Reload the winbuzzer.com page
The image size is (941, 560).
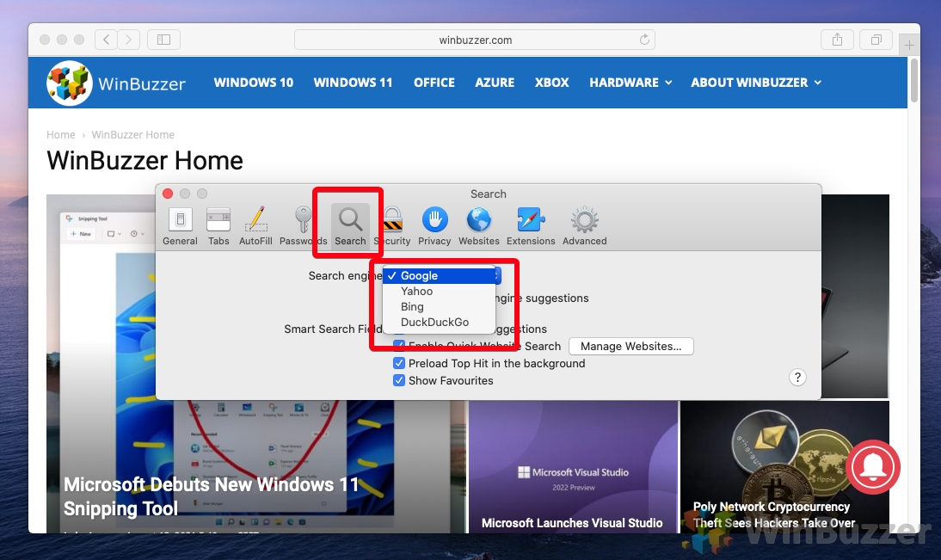tap(644, 40)
